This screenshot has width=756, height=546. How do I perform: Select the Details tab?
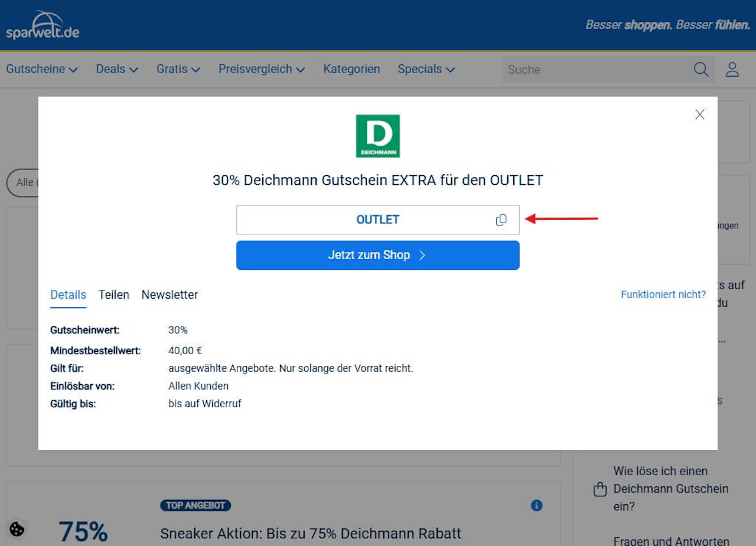68,295
